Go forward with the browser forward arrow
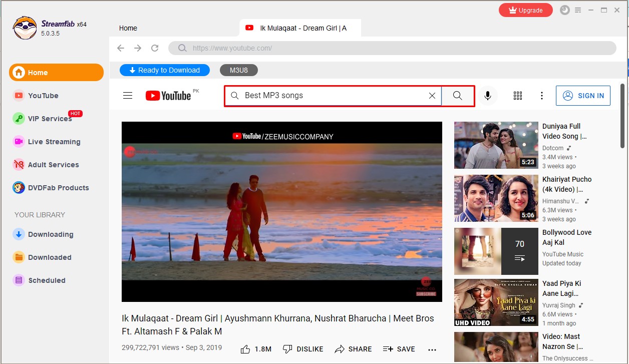The height and width of the screenshot is (364, 629). (x=138, y=48)
